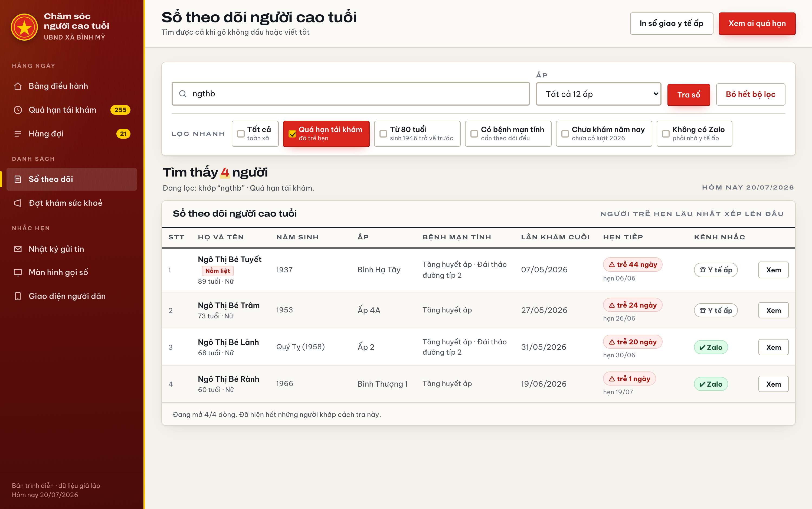Viewport: 812px width, 509px height.
Task: Click the Tra sổ search button
Action: click(x=689, y=94)
